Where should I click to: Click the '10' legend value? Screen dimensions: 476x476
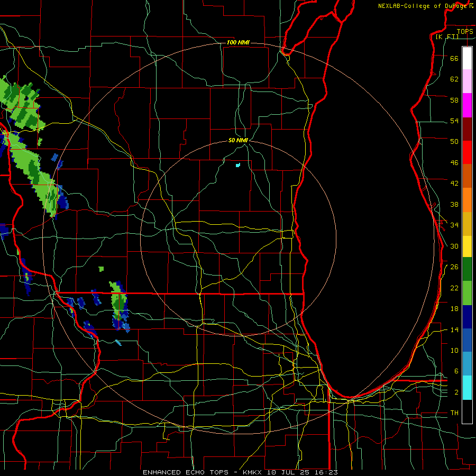click(x=454, y=351)
